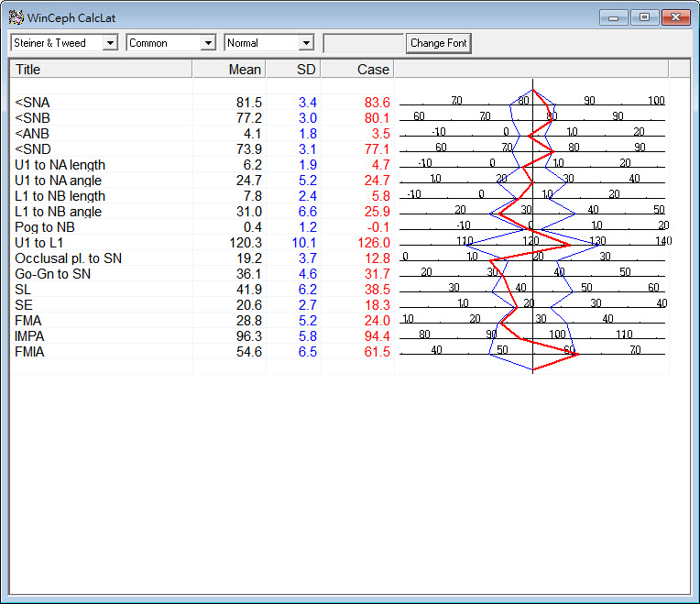Select the Occlusal pl. to SN row
This screenshot has width=700, height=604.
coord(68,258)
